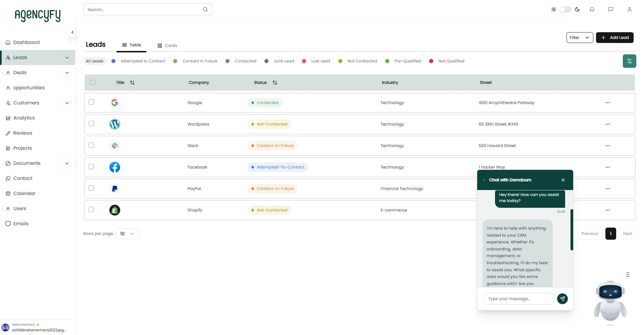Viewport: 644px width, 335px height.
Task: Check the PayPal row checkbox
Action: coord(91,188)
